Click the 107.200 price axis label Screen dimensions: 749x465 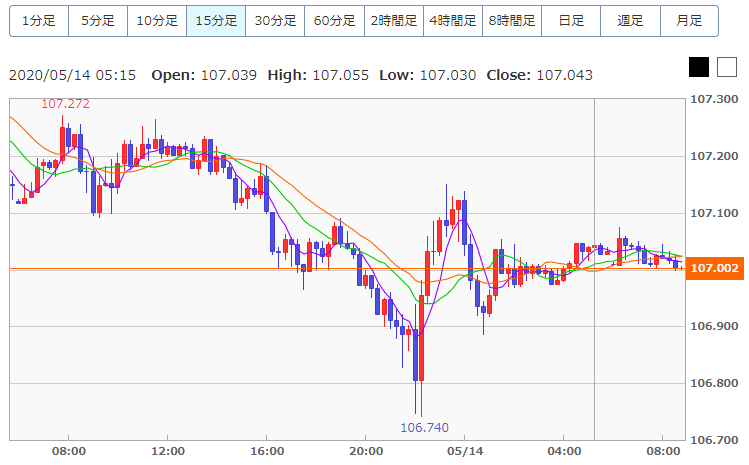[714, 156]
